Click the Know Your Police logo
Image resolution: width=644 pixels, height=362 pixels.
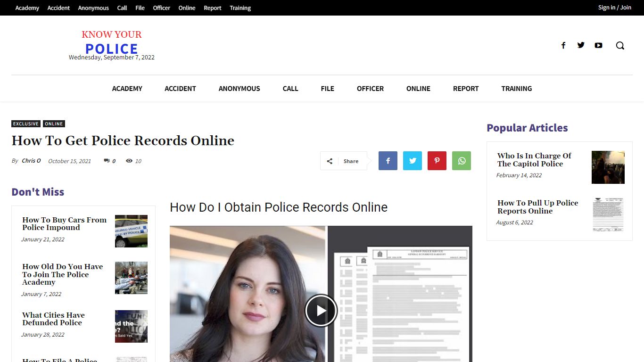pos(112,42)
